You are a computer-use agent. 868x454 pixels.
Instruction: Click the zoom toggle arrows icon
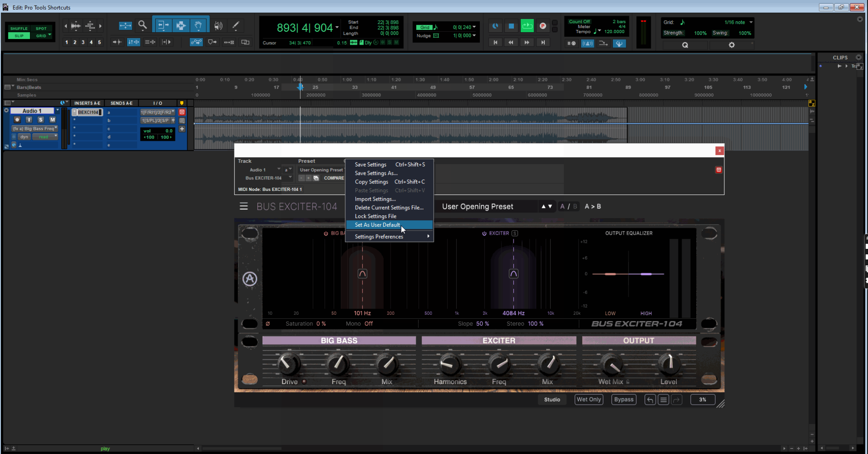125,25
